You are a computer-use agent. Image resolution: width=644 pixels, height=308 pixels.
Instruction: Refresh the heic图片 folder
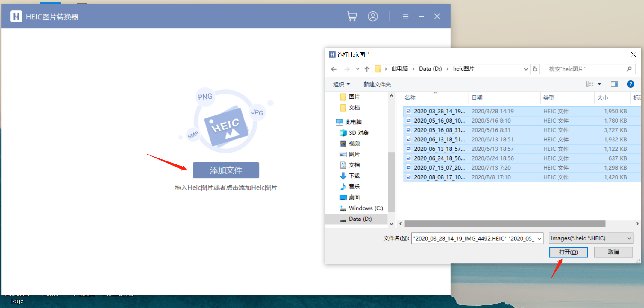[x=535, y=69]
